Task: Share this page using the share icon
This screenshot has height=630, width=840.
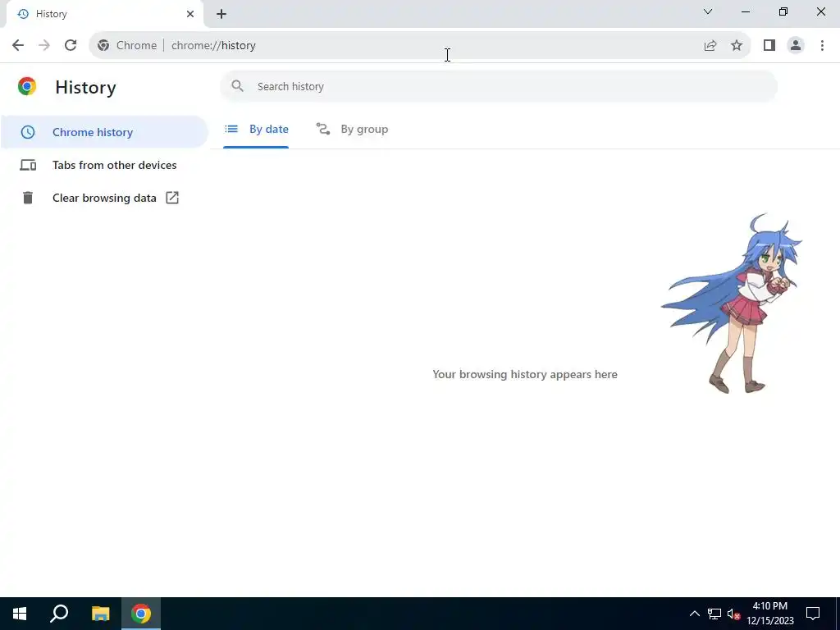Action: [710, 46]
